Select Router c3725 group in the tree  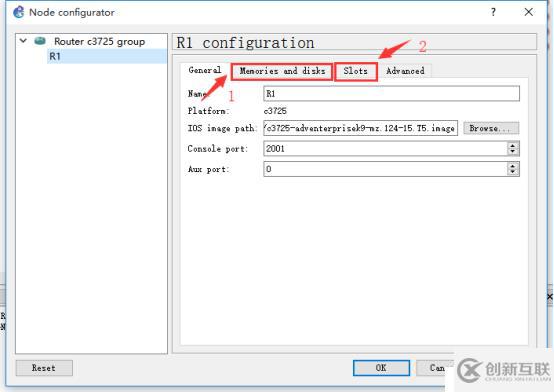click(99, 41)
